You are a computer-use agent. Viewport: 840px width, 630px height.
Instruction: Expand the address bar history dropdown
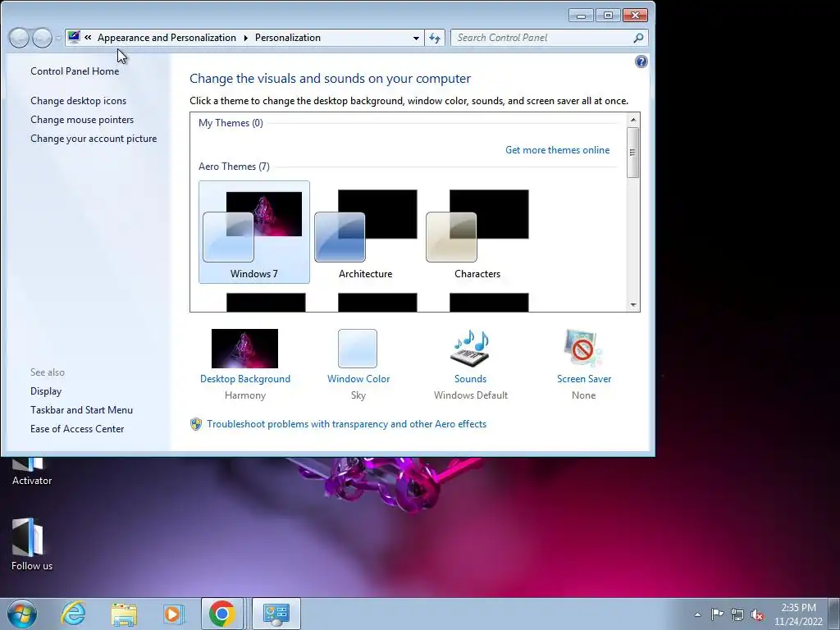click(x=416, y=38)
